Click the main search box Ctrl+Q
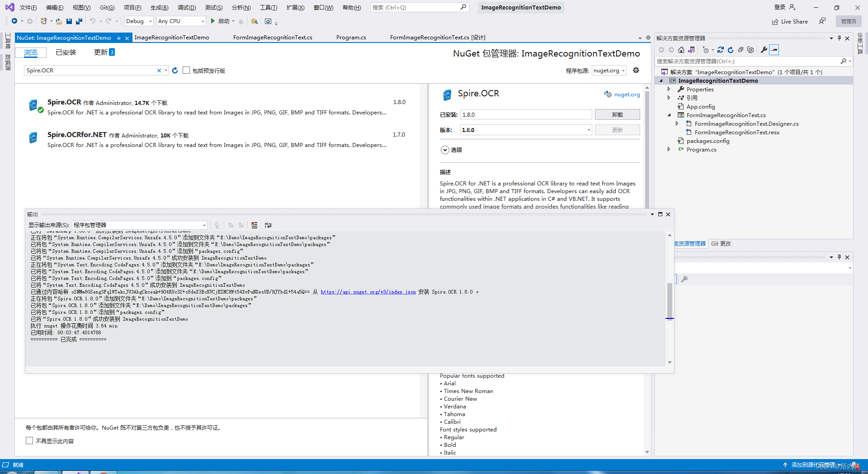 419,8
